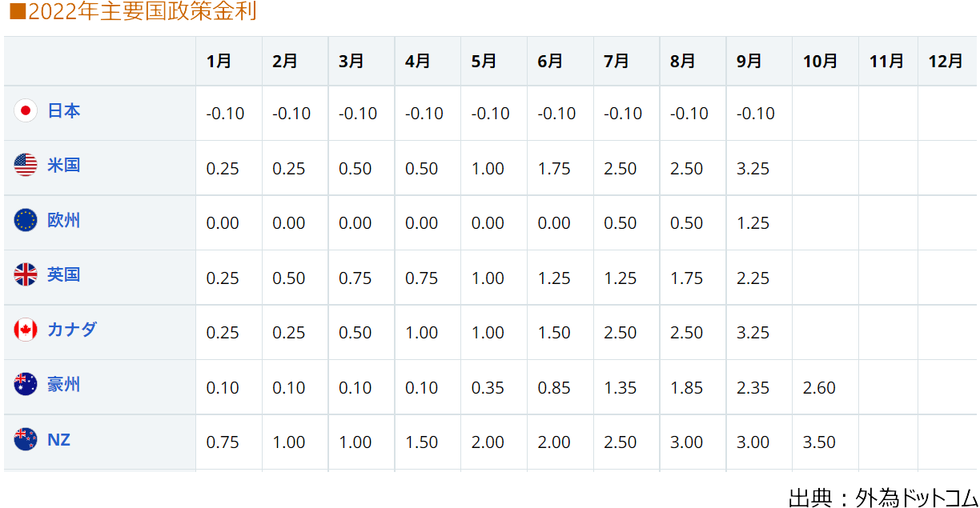The height and width of the screenshot is (508, 980).
Task: Click the 1月 column header
Action: [x=219, y=61]
